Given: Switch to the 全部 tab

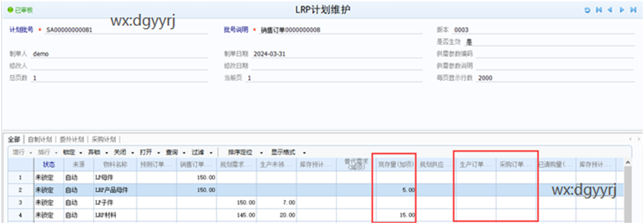Looking at the screenshot, I should pyautogui.click(x=14, y=139).
